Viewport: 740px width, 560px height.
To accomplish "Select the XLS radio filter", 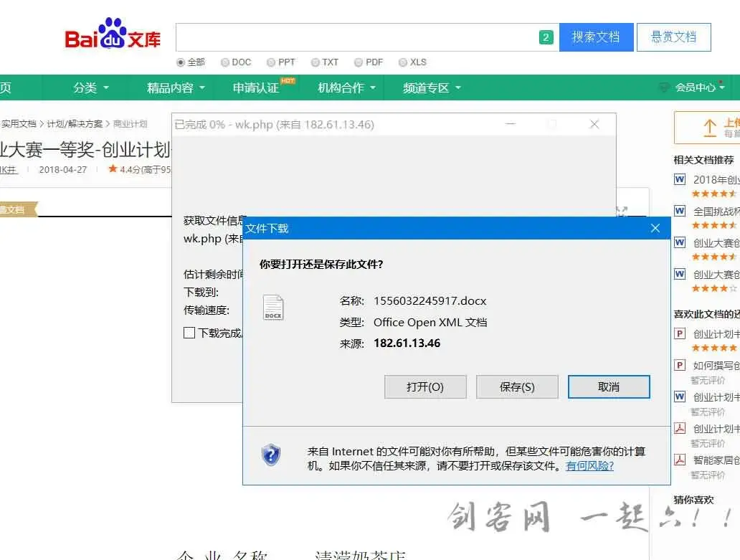I will tap(402, 62).
